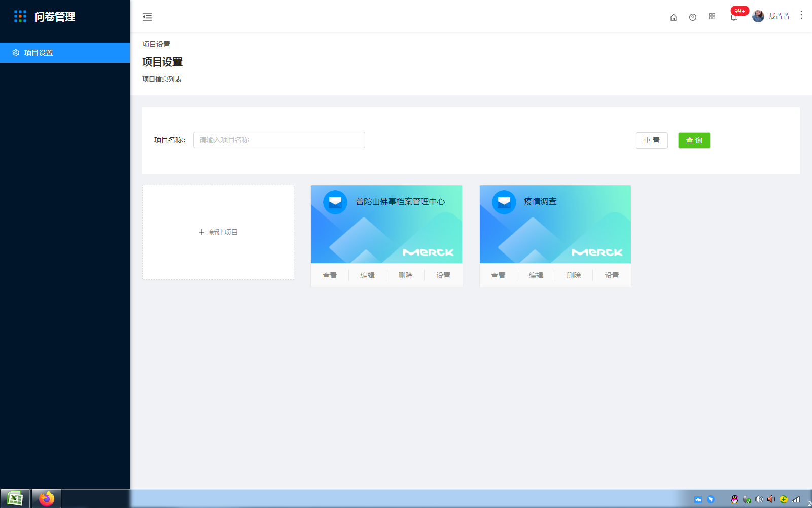
Task: Click 编辑 on 普陀山佛事档案管理中心 card
Action: tap(368, 275)
